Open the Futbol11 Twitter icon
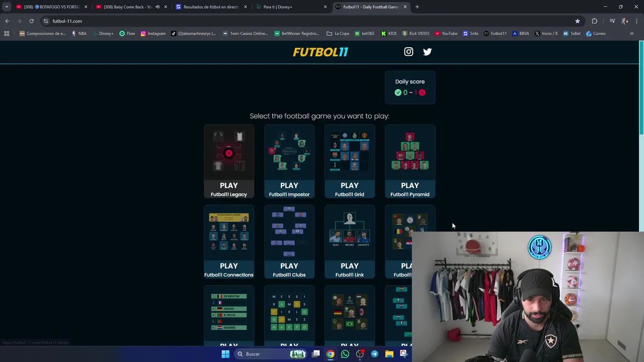Viewport: 644px width, 362px height. (427, 52)
